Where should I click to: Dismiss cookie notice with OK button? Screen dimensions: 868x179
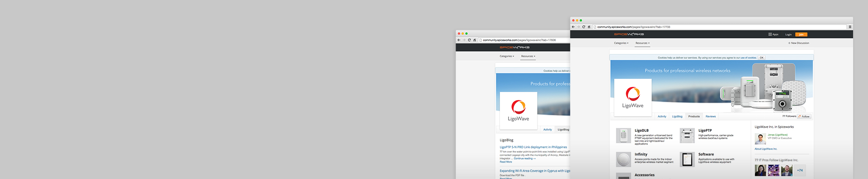(762, 58)
